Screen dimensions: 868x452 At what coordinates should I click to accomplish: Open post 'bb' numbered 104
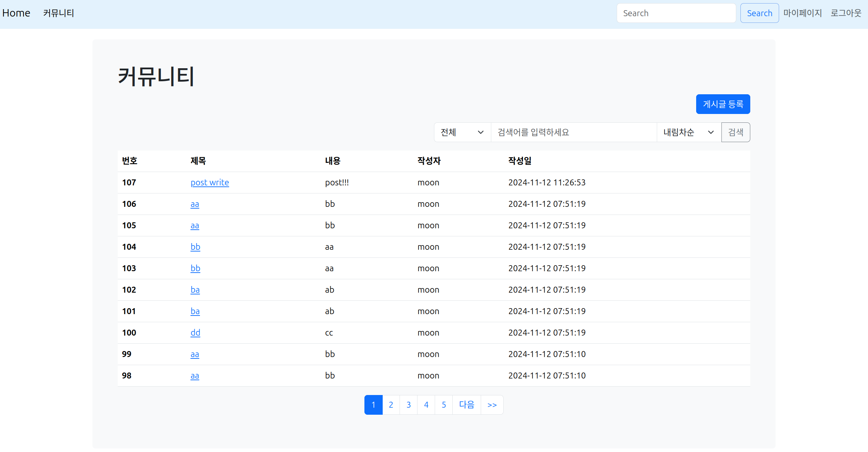pos(195,247)
